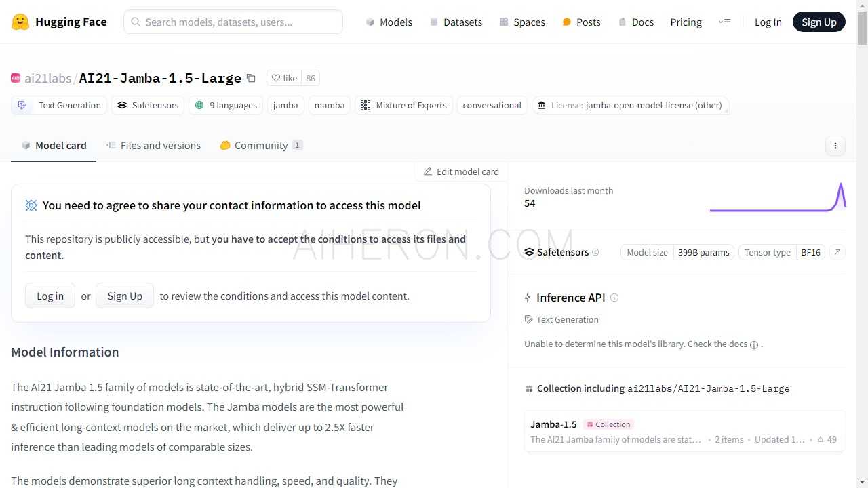Click the Inference API info icon

pyautogui.click(x=614, y=298)
